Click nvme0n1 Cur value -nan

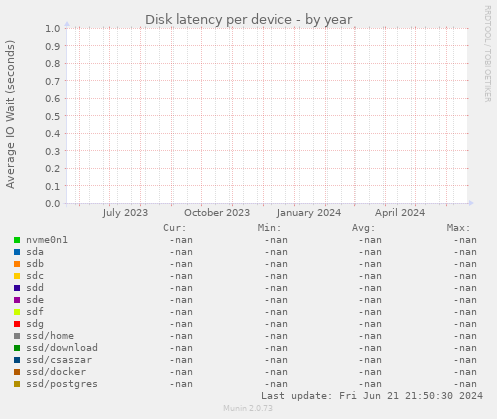tap(181, 240)
